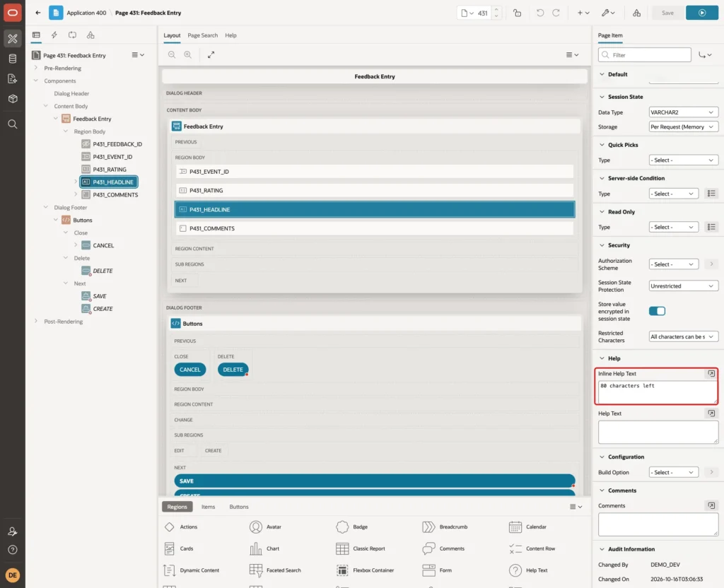724x588 pixels.
Task: Switch to the Processing tab icon
Action: (x=73, y=35)
